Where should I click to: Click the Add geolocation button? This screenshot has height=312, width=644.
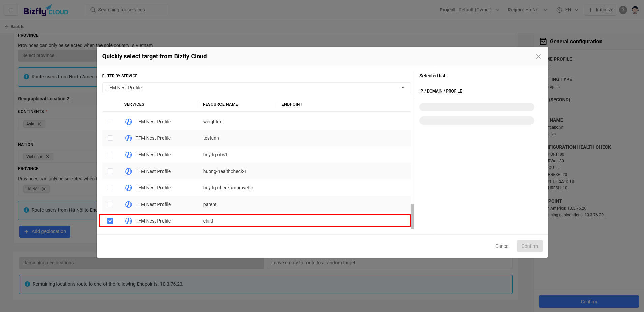click(45, 232)
